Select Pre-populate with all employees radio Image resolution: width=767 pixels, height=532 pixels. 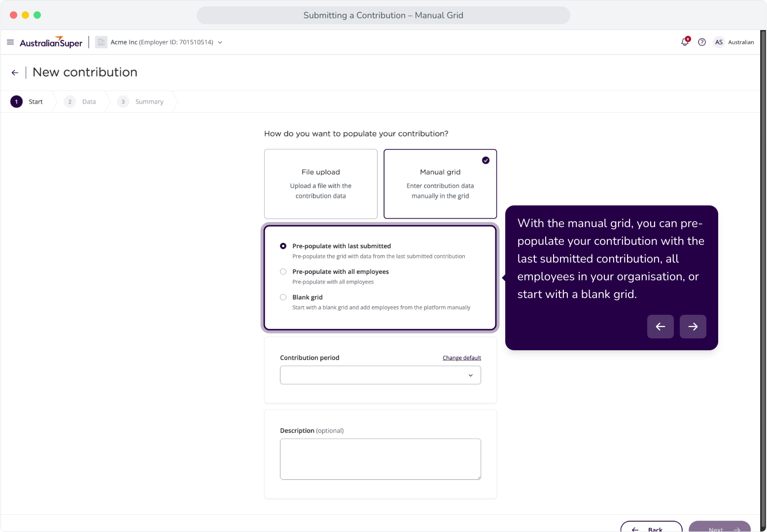coord(283,272)
